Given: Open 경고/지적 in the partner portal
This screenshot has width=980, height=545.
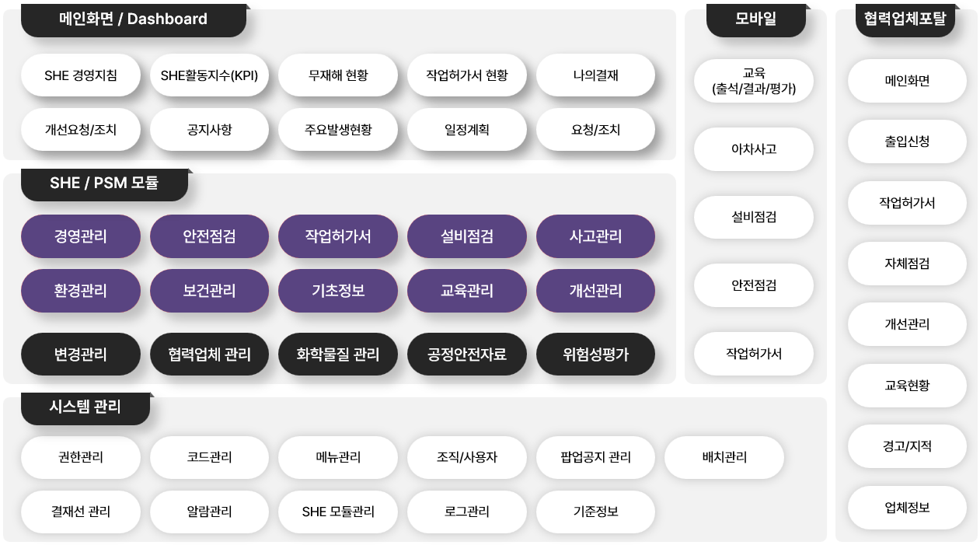Looking at the screenshot, I should pos(907,446).
